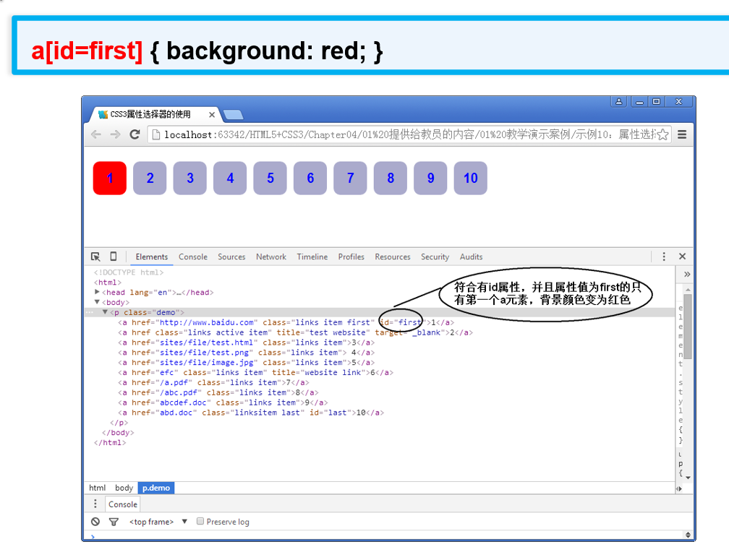Clear console with the ban icon
Screen dimensions: 729x560
coord(95,522)
